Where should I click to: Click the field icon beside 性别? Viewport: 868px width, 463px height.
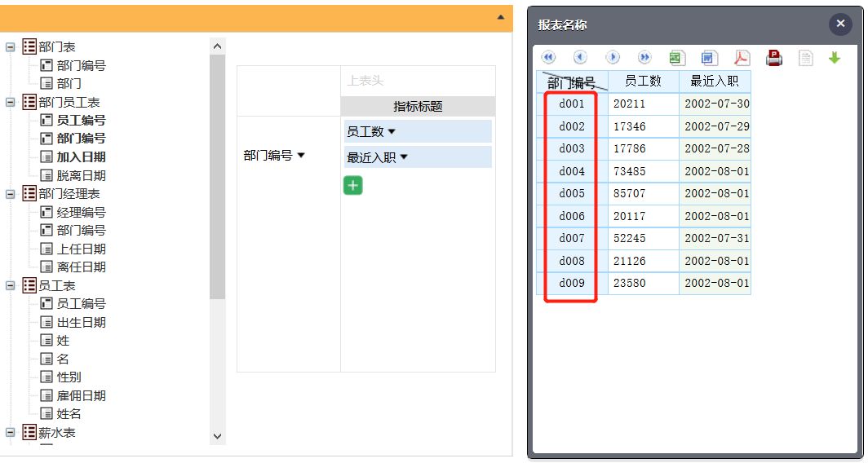(46, 377)
